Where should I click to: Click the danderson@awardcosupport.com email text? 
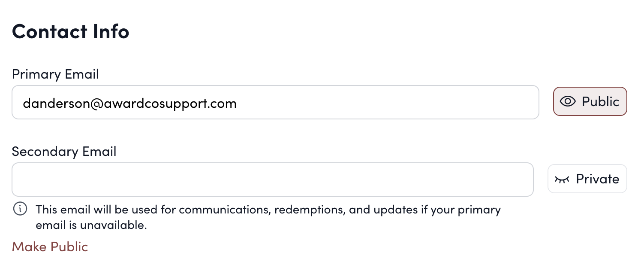pos(129,103)
